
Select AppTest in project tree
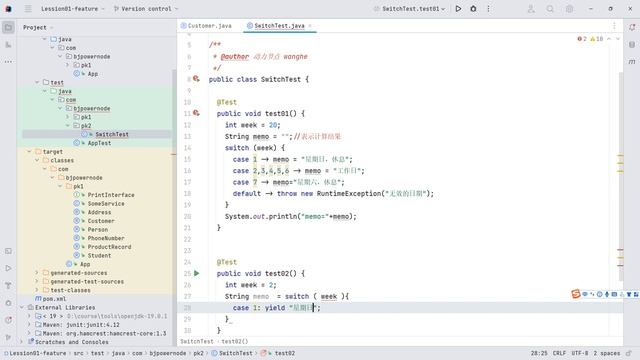point(99,143)
